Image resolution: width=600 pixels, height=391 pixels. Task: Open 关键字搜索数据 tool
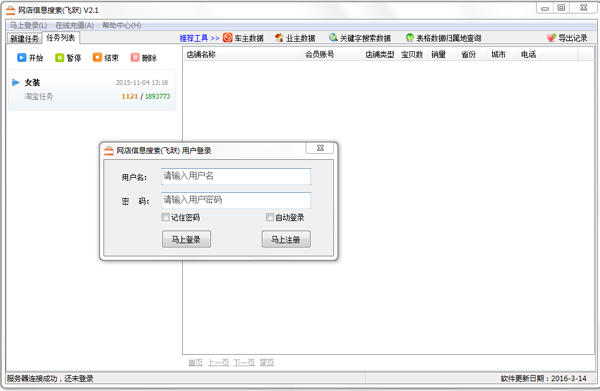click(360, 38)
